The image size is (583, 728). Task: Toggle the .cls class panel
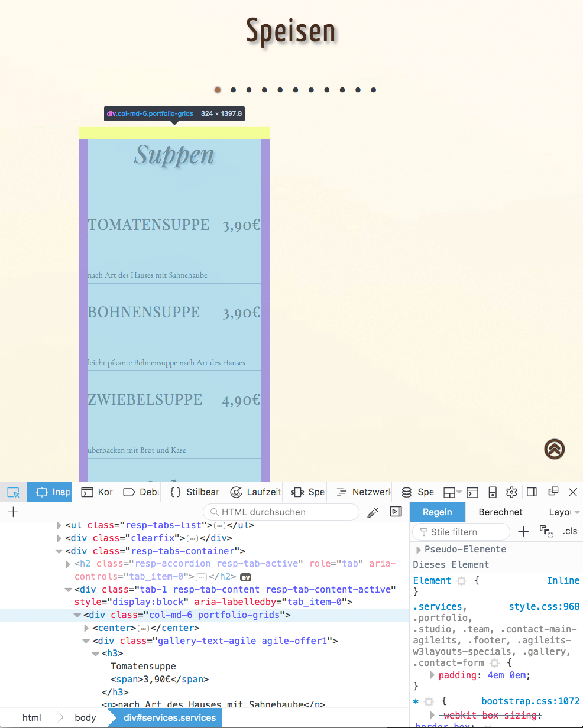(x=570, y=532)
